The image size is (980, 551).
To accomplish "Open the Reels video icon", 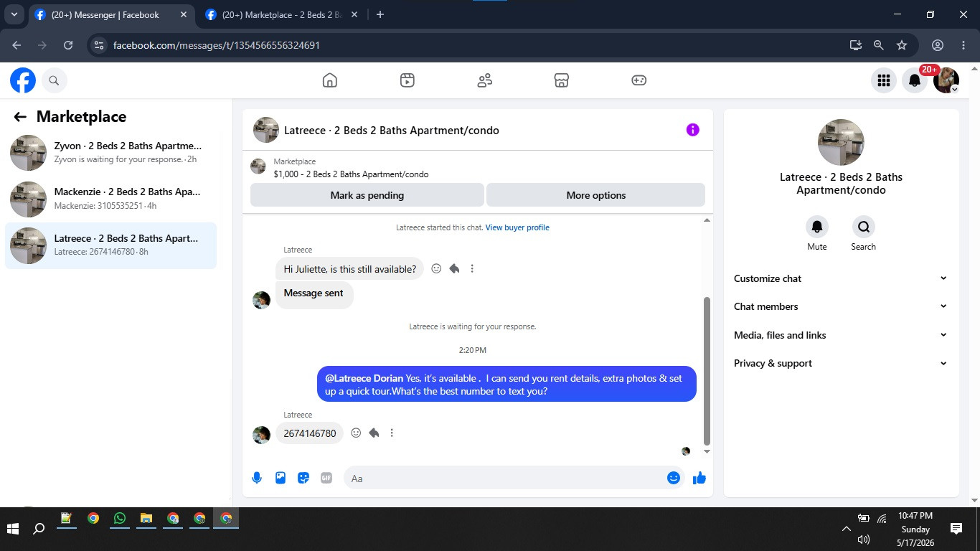I will click(x=407, y=80).
